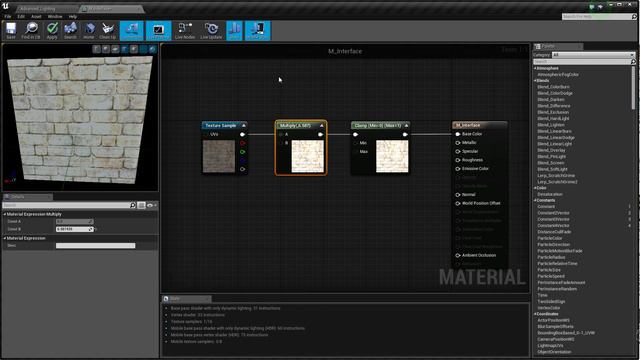Collapse the Material Expression section
The height and width of the screenshot is (360, 640).
[x=5, y=238]
